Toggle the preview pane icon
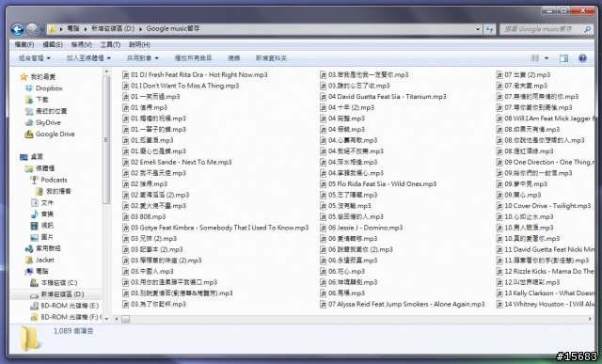Image resolution: width=602 pixels, height=364 pixels. point(563,58)
